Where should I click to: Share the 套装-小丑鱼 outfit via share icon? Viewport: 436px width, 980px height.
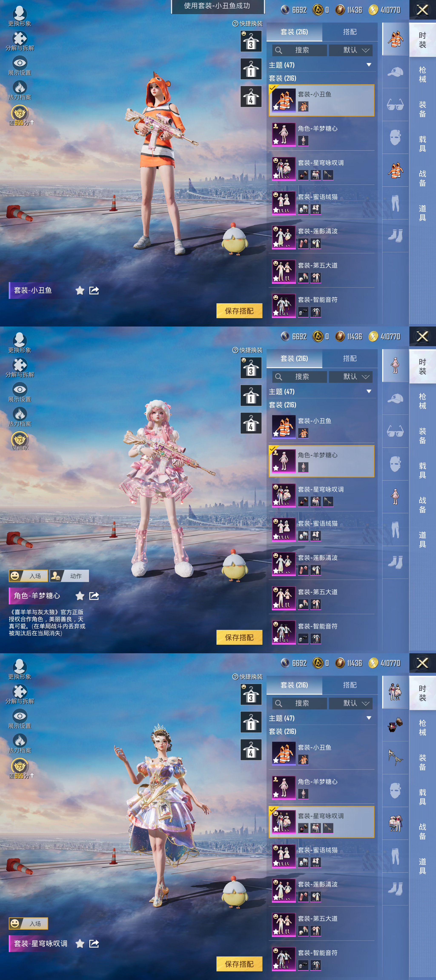click(94, 291)
